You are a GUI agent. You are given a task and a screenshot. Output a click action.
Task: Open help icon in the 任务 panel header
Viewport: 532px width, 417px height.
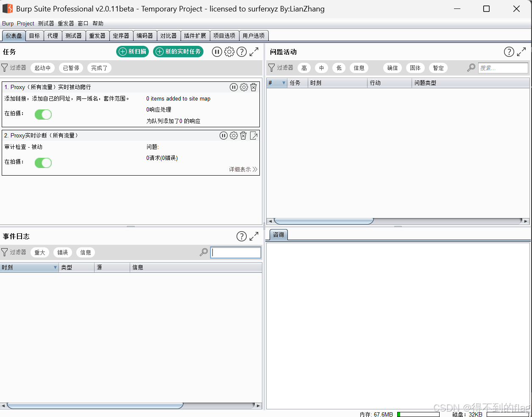[x=242, y=52]
